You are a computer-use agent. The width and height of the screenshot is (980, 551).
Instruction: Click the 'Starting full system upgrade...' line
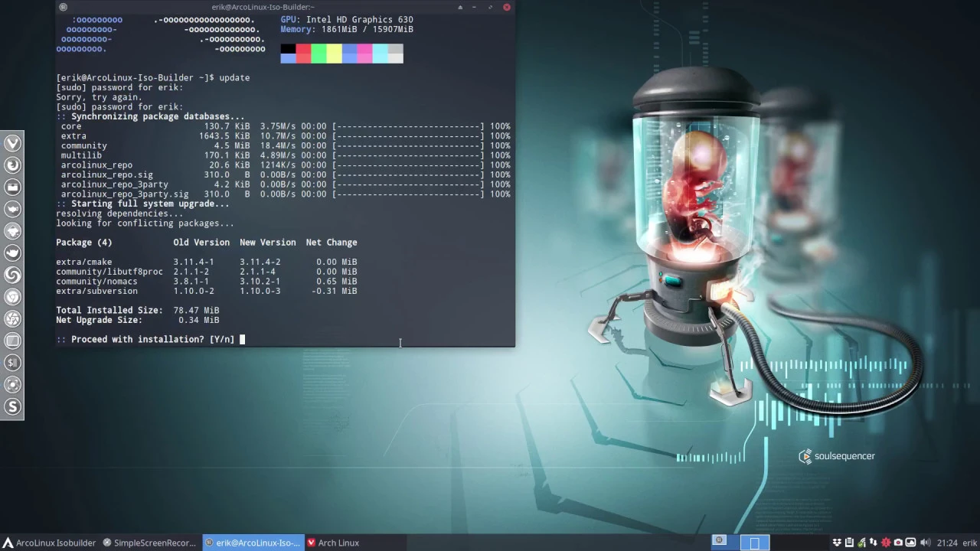(142, 204)
